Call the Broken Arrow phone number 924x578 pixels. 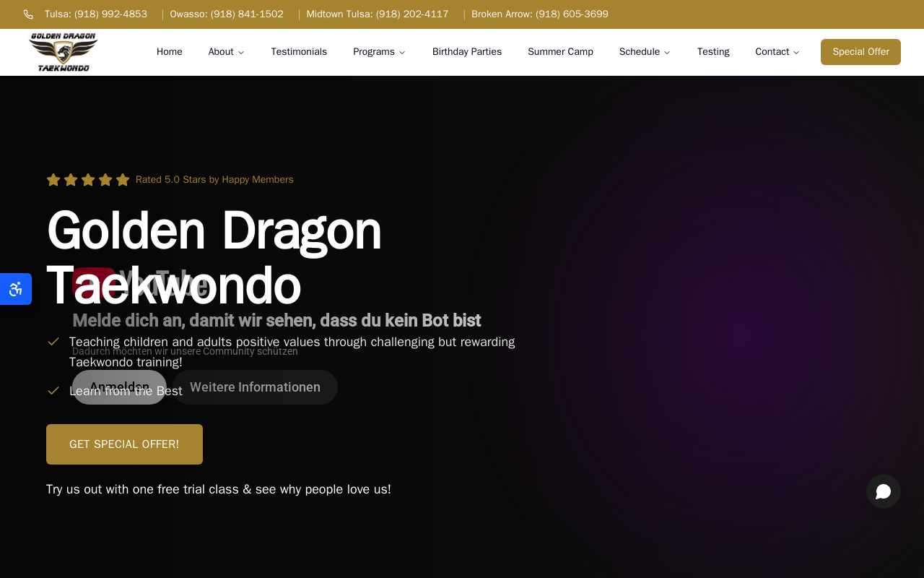pos(540,14)
